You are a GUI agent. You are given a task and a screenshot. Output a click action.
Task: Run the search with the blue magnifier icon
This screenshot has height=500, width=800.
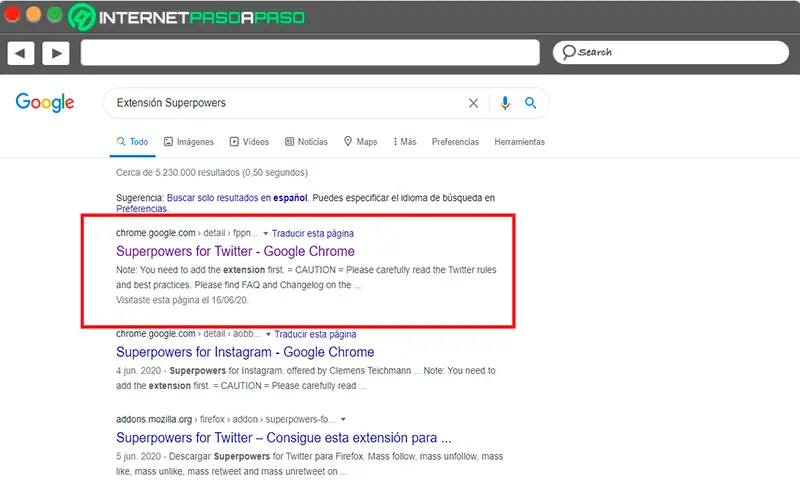531,103
